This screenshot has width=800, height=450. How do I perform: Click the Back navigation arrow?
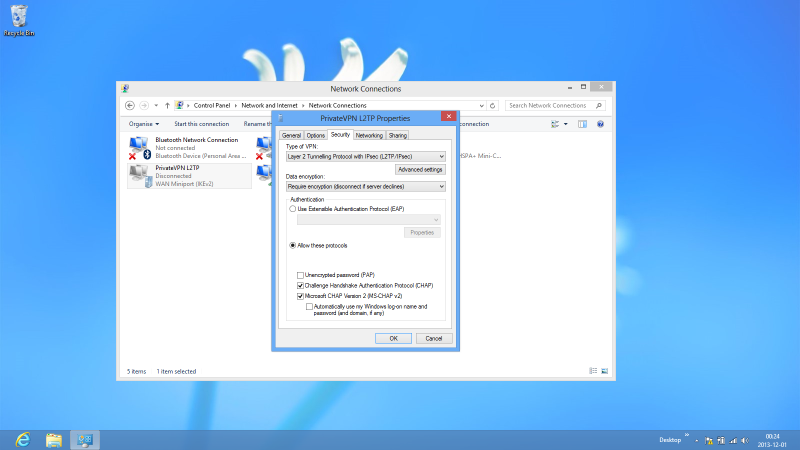point(130,105)
